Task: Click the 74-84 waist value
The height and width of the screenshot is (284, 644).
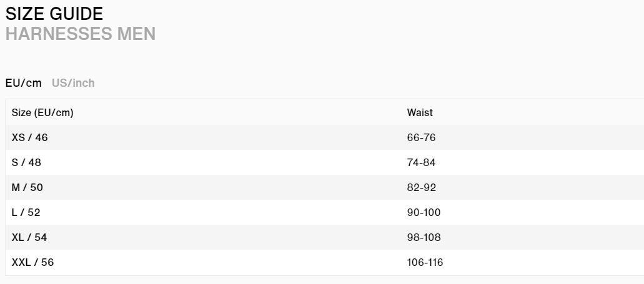Action: [421, 162]
